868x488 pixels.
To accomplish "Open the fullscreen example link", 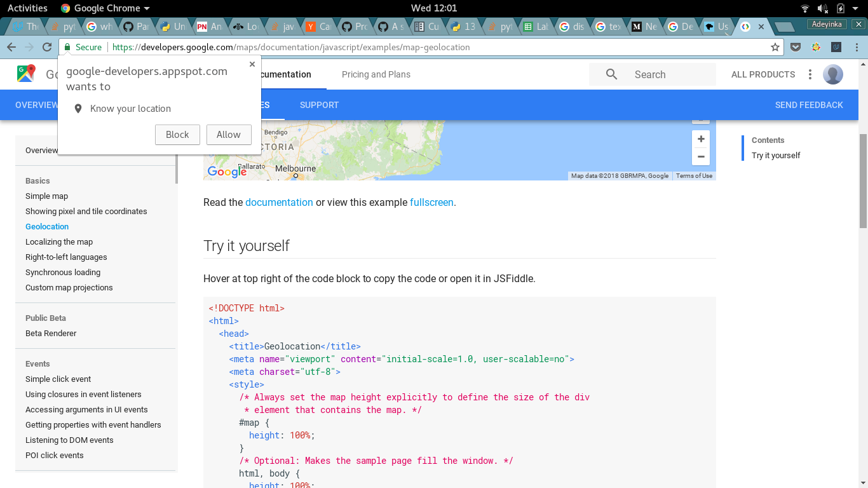I will 431,202.
